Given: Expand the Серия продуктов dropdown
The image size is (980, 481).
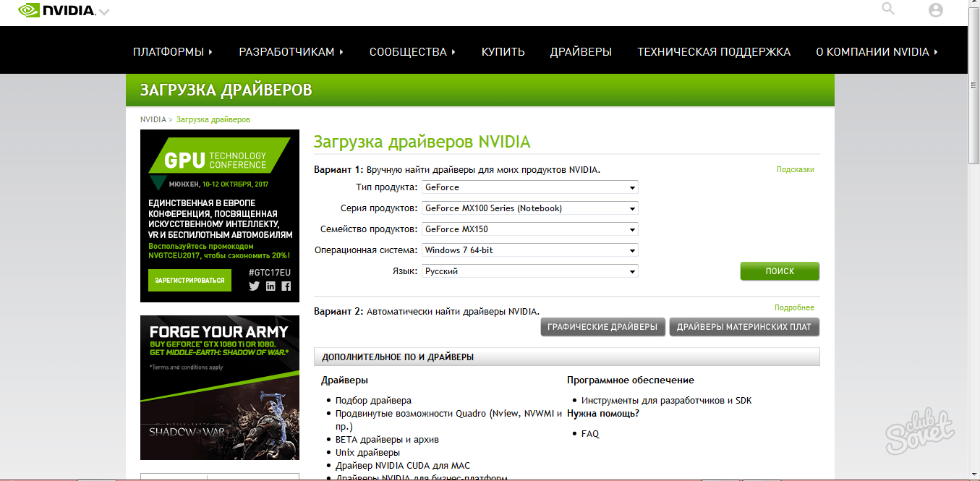Looking at the screenshot, I should click(x=530, y=208).
